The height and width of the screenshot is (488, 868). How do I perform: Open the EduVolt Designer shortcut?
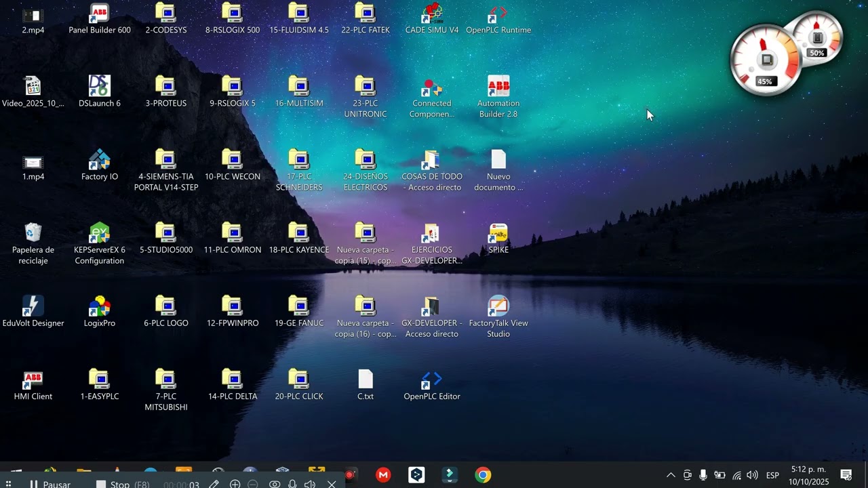(x=33, y=312)
